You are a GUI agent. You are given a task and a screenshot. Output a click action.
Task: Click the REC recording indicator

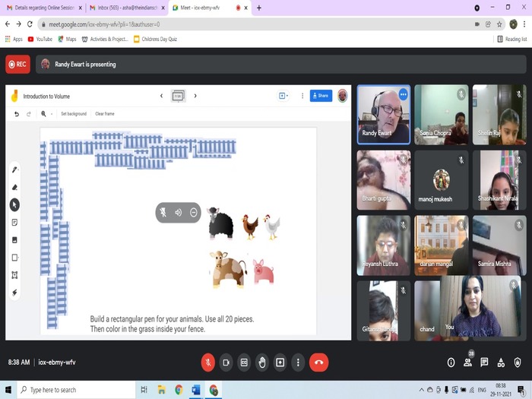tap(17, 64)
